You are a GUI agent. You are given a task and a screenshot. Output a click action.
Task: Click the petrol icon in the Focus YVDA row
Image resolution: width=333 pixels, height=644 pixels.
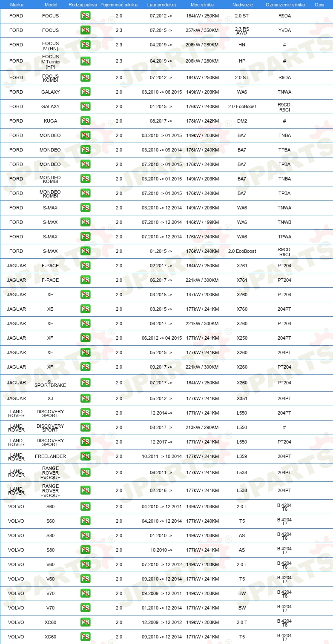click(x=85, y=30)
